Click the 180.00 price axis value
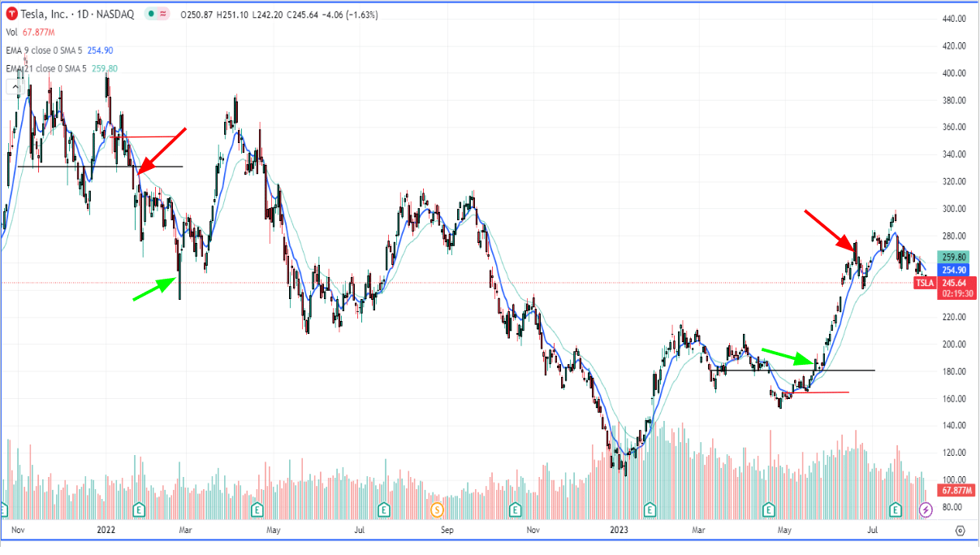 click(955, 371)
